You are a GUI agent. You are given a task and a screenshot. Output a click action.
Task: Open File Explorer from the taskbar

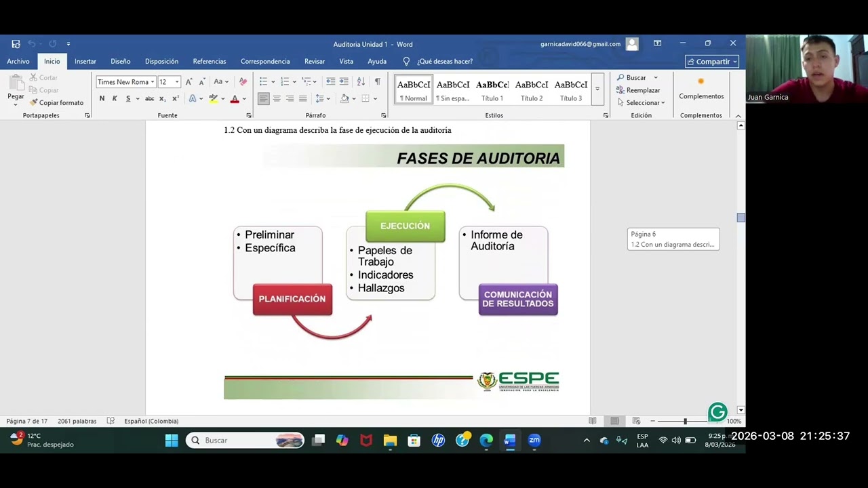[x=390, y=441]
